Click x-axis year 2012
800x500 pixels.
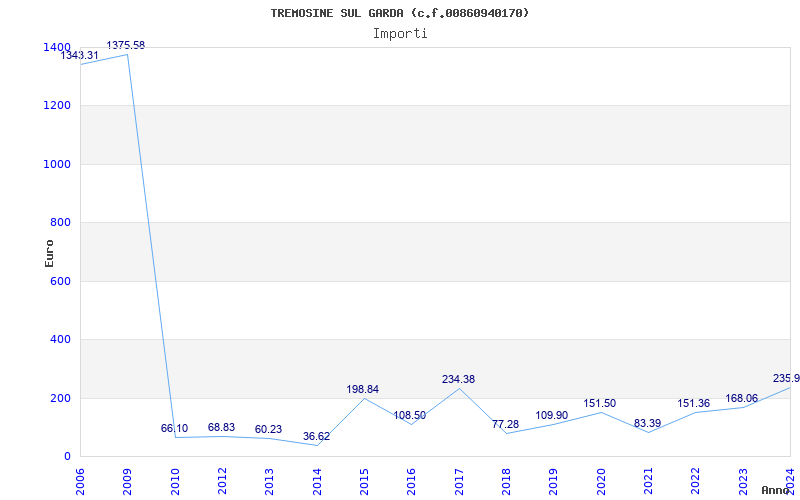(222, 481)
